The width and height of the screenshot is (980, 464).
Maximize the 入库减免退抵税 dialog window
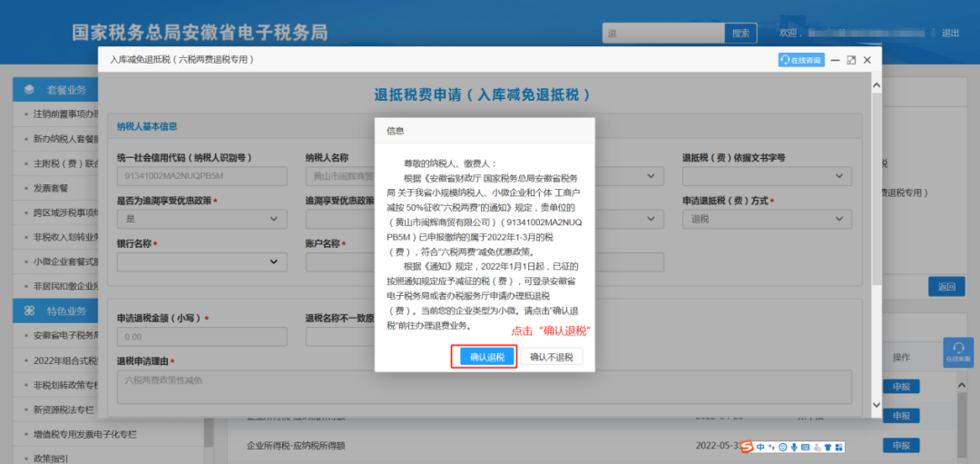[x=850, y=60]
